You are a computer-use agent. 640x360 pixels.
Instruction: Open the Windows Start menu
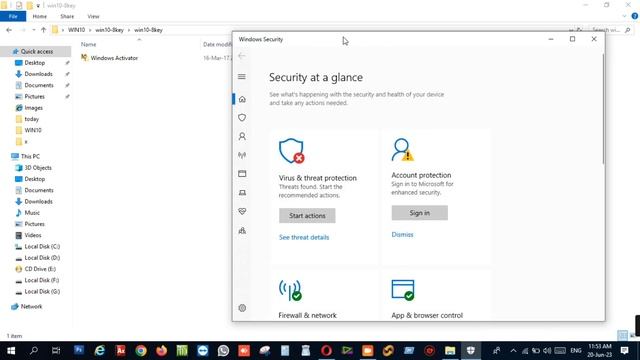(11, 351)
